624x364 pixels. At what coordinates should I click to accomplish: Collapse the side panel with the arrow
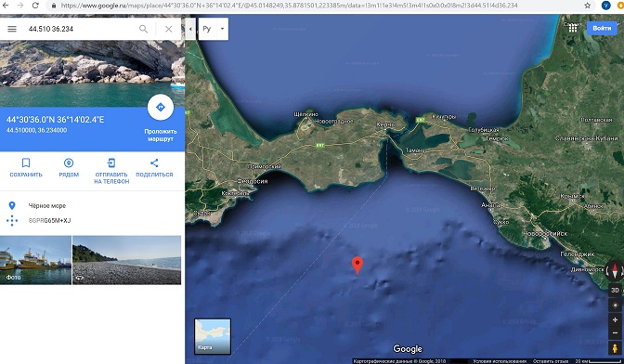190,29
